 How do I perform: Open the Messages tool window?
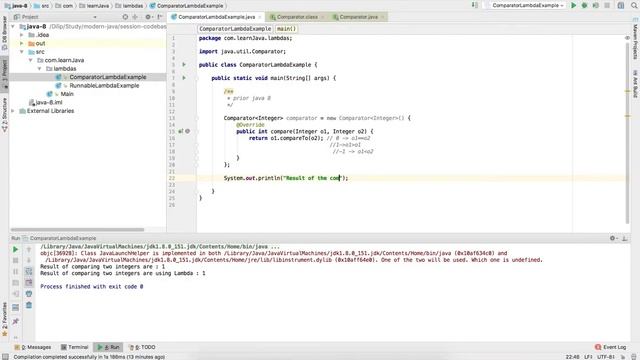(x=33, y=347)
